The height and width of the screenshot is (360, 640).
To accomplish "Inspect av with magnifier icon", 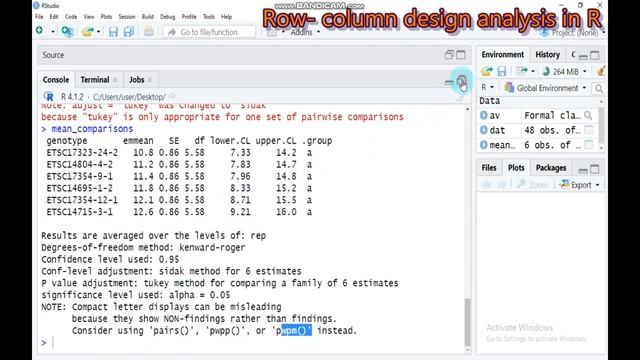I will click(x=588, y=116).
